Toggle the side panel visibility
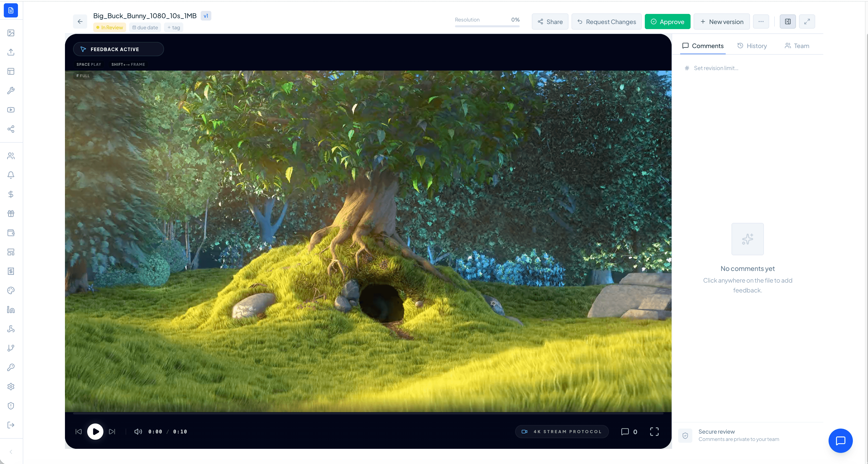The height and width of the screenshot is (464, 868). pyautogui.click(x=788, y=22)
